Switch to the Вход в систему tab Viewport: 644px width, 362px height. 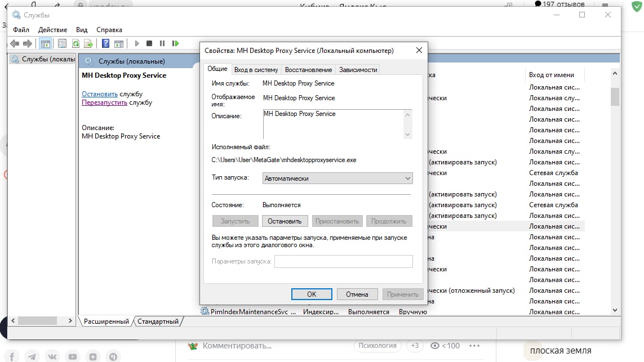click(x=256, y=70)
